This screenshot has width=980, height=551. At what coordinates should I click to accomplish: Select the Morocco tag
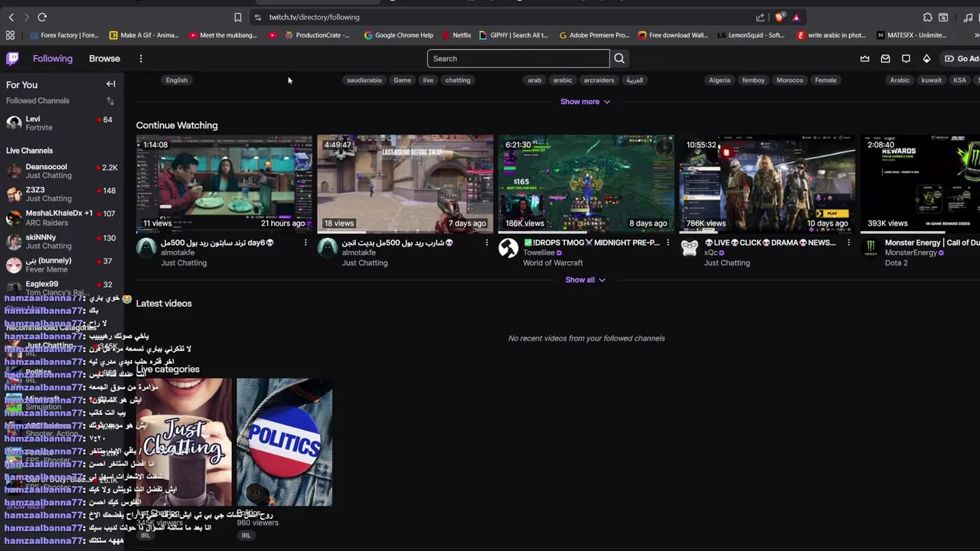[789, 80]
